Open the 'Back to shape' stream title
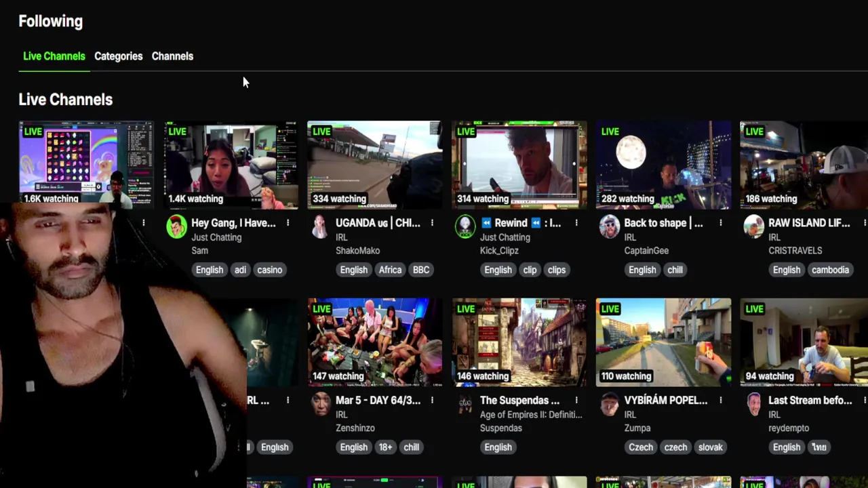The width and height of the screenshot is (868, 488). pyautogui.click(x=663, y=223)
